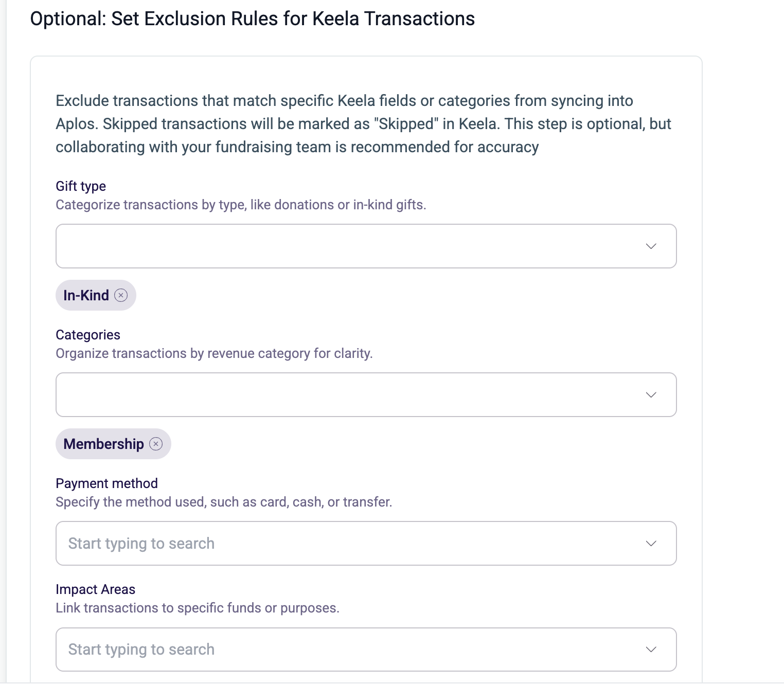This screenshot has height=685, width=784.
Task: Click the Gift type helper description
Action: click(x=241, y=205)
